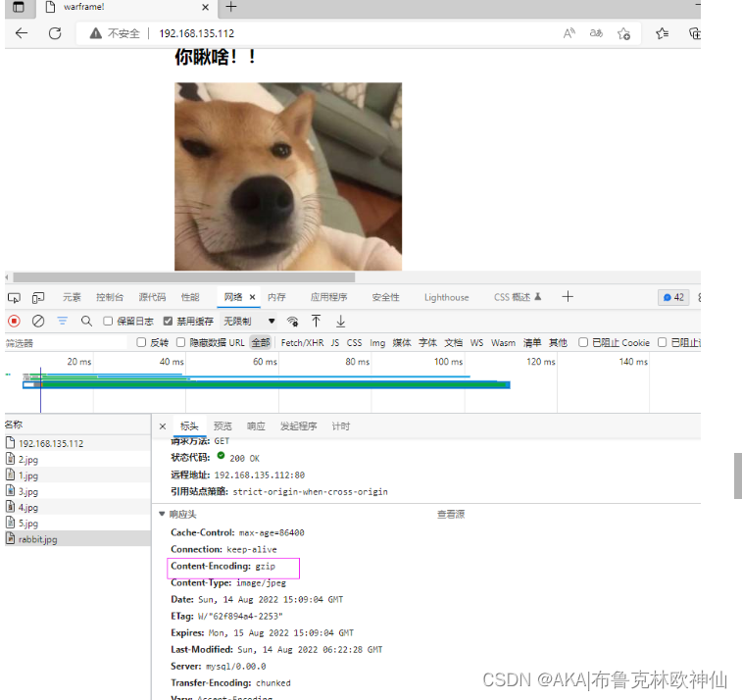Select the 3.jpg request row
Viewport: 742px width, 700px height.
click(77, 492)
